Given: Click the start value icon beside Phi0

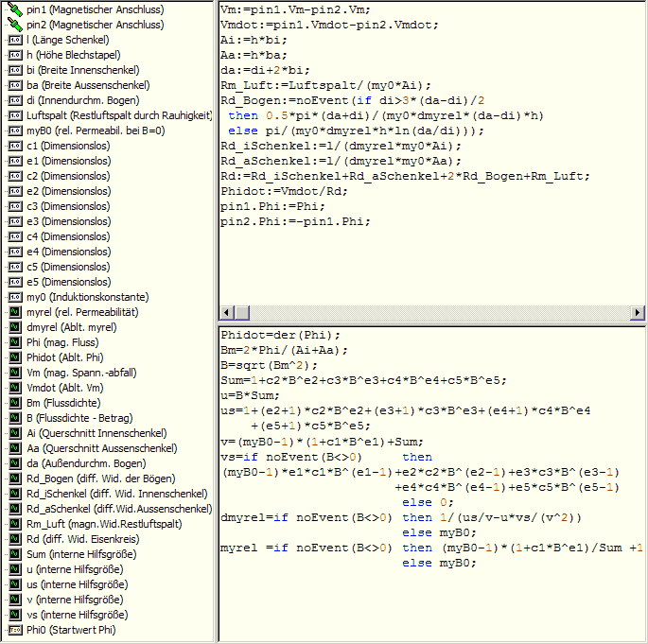Looking at the screenshot, I should click(x=14, y=629).
